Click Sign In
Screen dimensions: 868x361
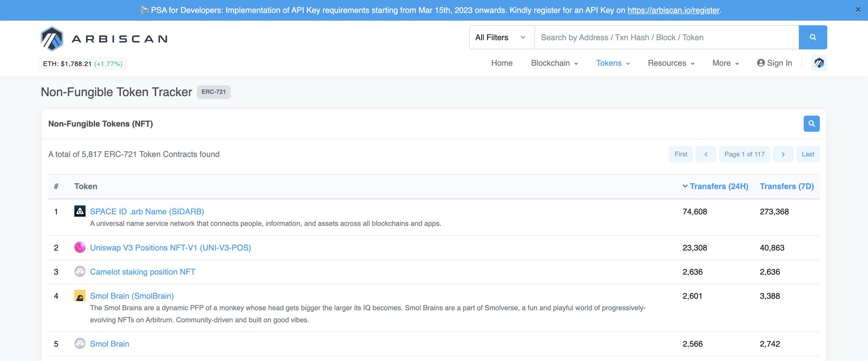click(774, 63)
